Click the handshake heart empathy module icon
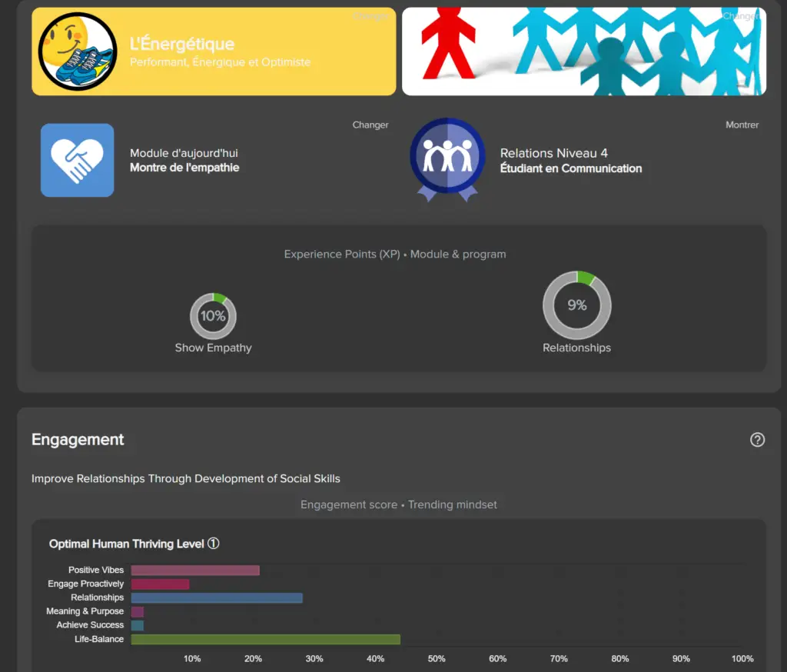787x672 pixels. pyautogui.click(x=77, y=160)
